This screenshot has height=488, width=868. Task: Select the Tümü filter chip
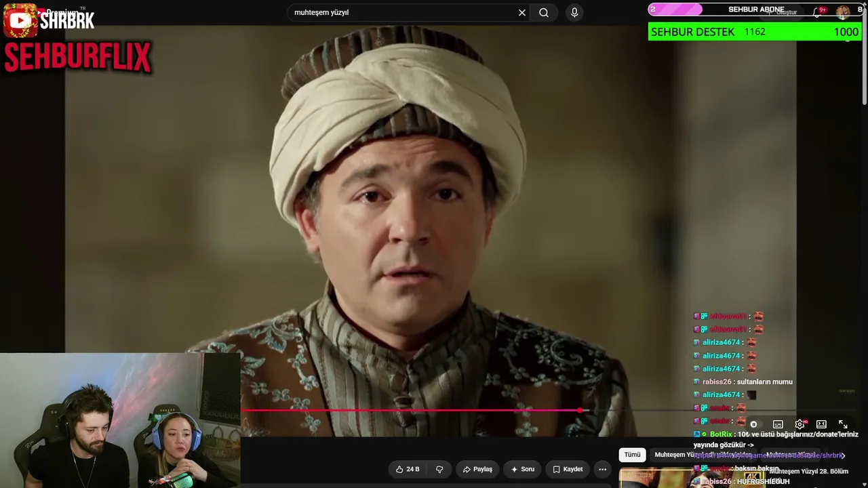(x=632, y=455)
